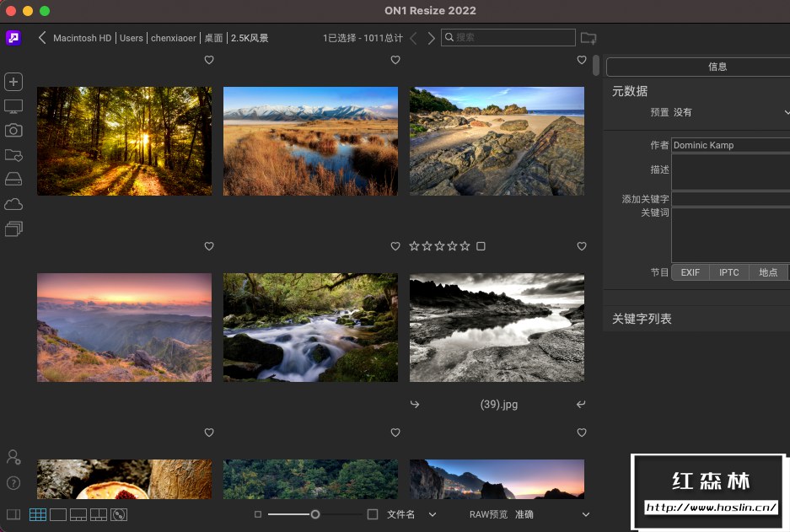
Task: Switch to the 地点 tab
Action: [768, 272]
